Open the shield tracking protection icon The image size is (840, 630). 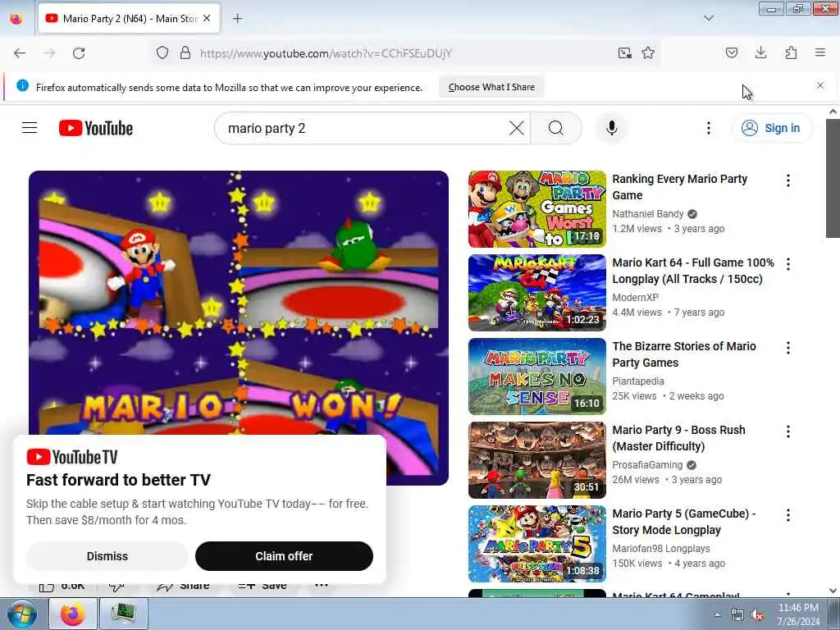[x=162, y=52]
